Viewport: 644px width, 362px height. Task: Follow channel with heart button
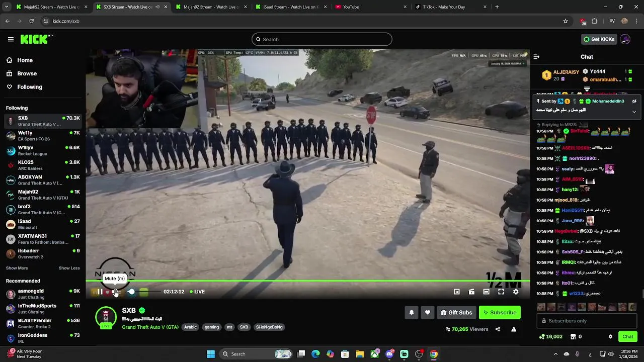428,313
